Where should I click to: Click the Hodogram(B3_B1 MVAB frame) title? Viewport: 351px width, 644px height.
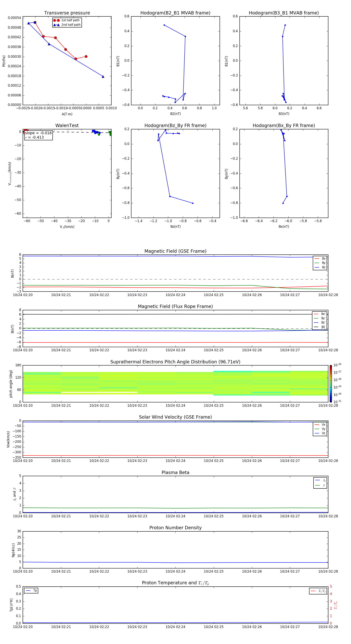tap(284, 13)
